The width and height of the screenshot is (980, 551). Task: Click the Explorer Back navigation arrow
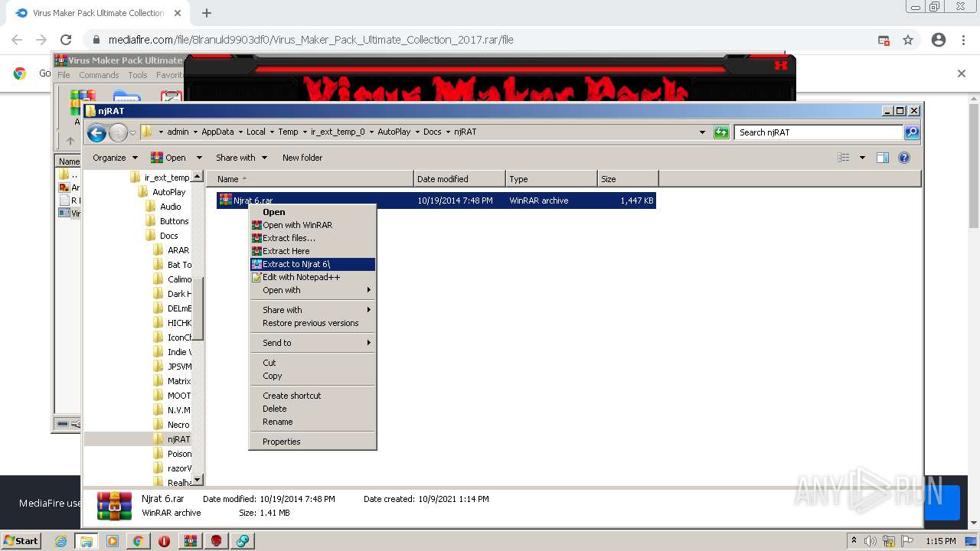point(96,133)
